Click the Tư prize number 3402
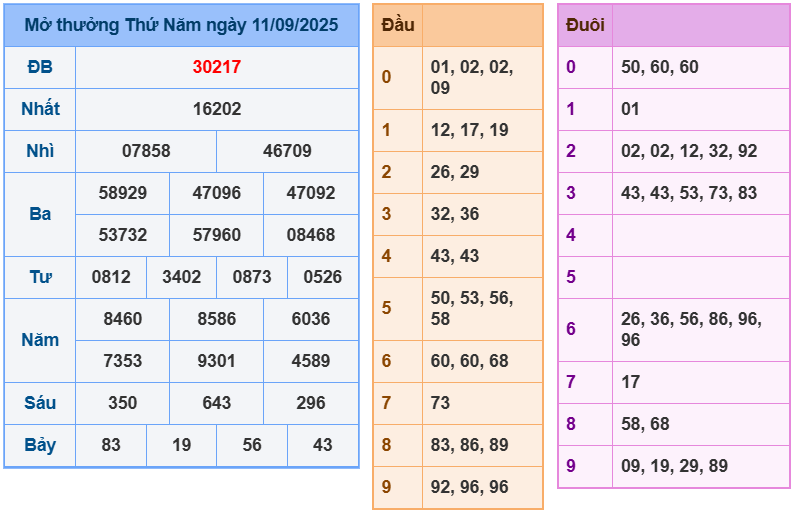 pyautogui.click(x=181, y=277)
